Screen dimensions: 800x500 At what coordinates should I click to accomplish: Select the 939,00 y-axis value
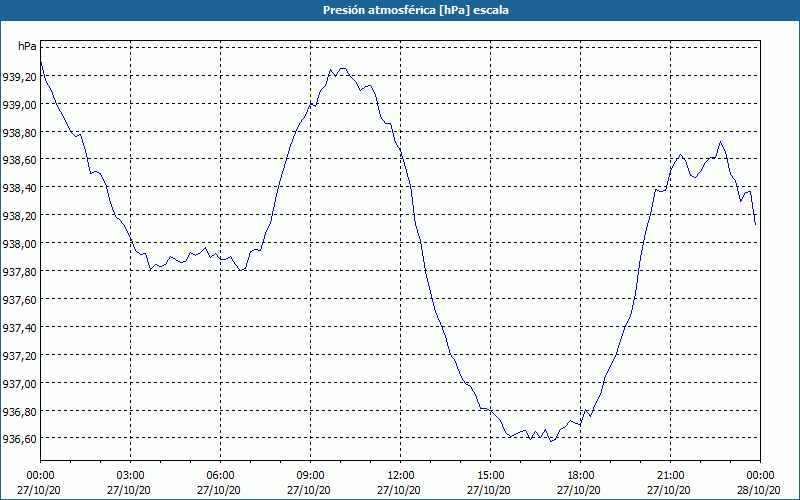pyautogui.click(x=19, y=105)
